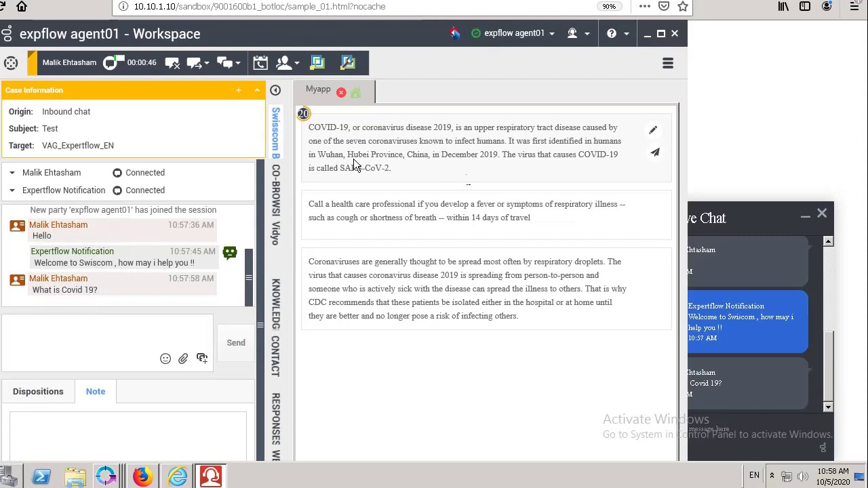This screenshot has width=868, height=488.
Task: Switch to the Dispositions tab
Action: point(38,391)
